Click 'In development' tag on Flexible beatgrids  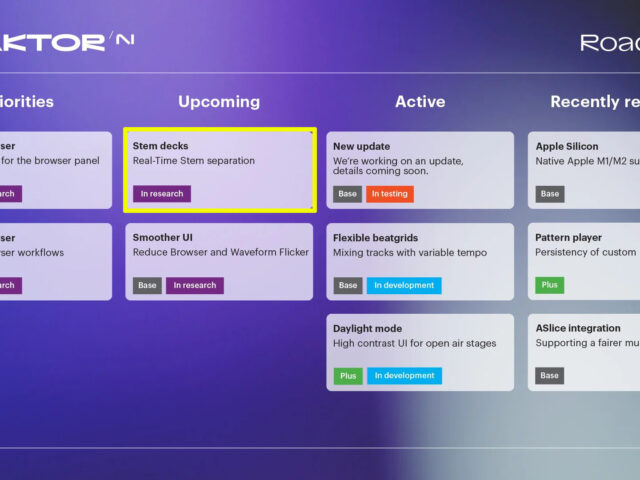coord(404,285)
